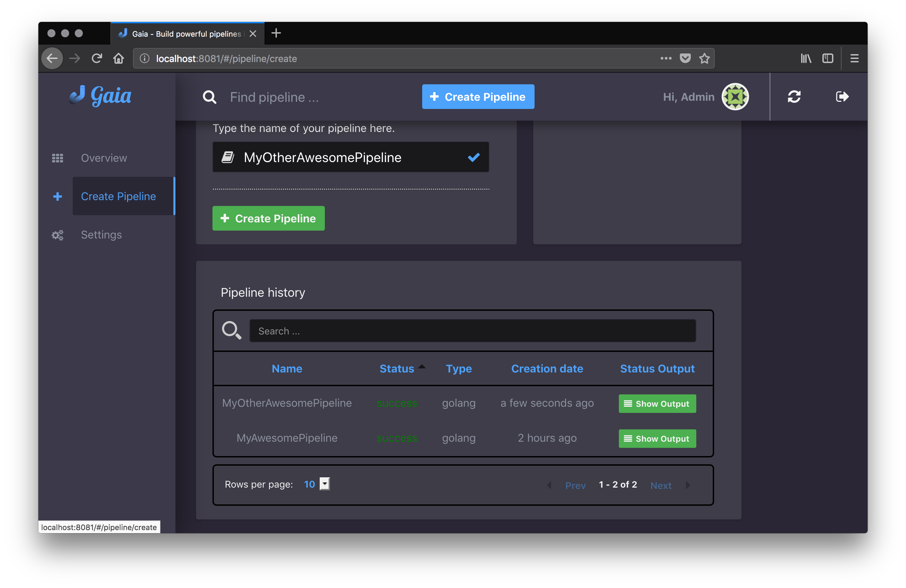
Task: Click the book icon in pipeline name field
Action: [228, 157]
